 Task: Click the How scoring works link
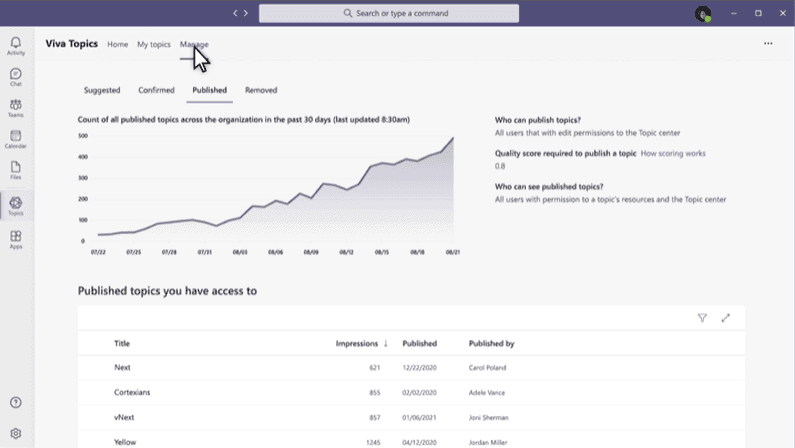pyautogui.click(x=673, y=153)
